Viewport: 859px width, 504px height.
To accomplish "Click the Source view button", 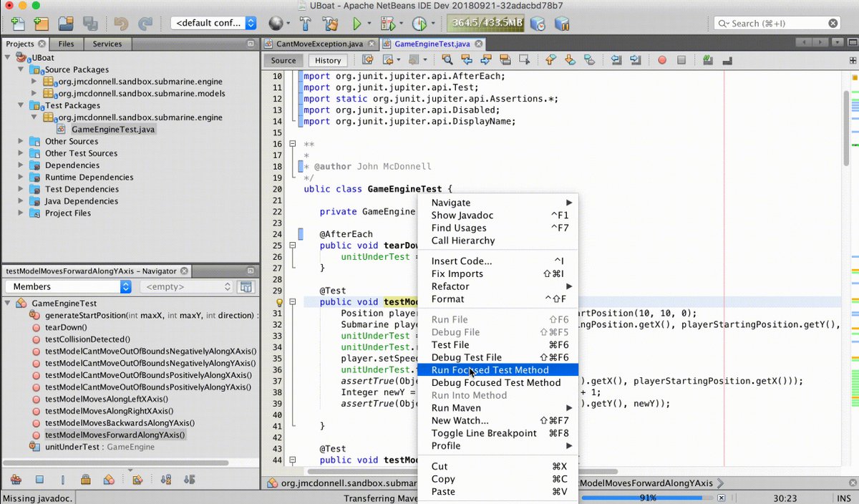I will click(x=283, y=60).
